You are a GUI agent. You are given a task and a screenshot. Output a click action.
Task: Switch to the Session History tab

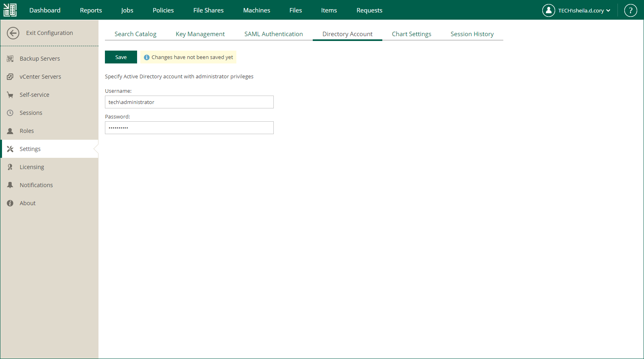(x=472, y=34)
